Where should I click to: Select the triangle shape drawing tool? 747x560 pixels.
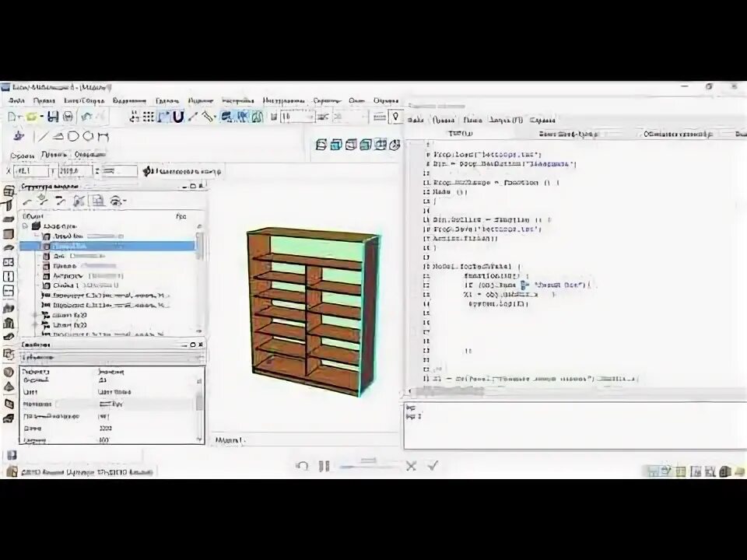(58, 137)
